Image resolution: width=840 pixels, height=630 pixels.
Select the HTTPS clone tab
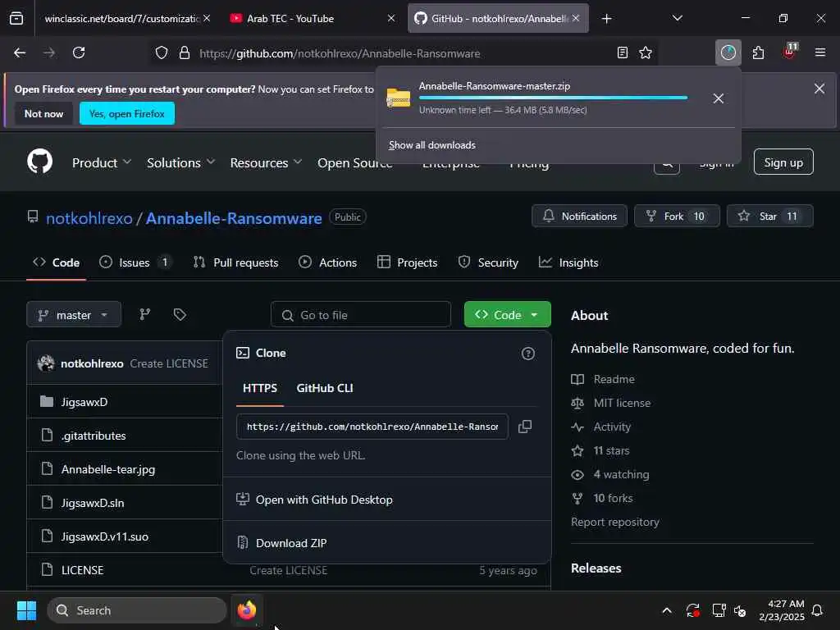tap(260, 388)
